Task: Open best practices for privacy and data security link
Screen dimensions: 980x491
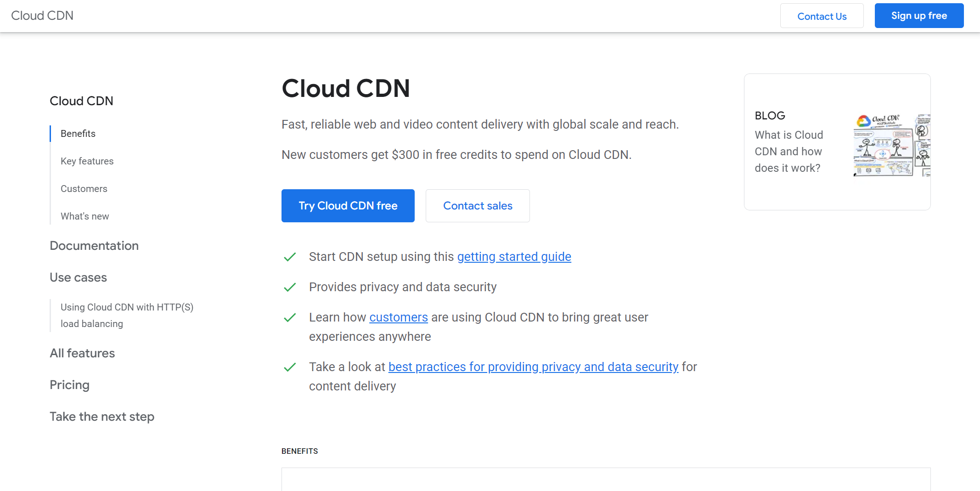Action: pyautogui.click(x=533, y=367)
